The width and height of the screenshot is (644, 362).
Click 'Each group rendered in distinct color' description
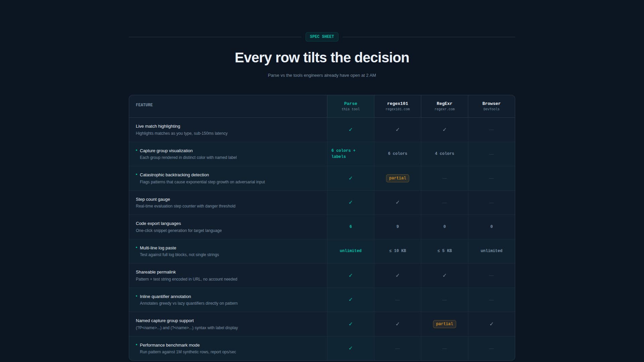[x=188, y=158]
